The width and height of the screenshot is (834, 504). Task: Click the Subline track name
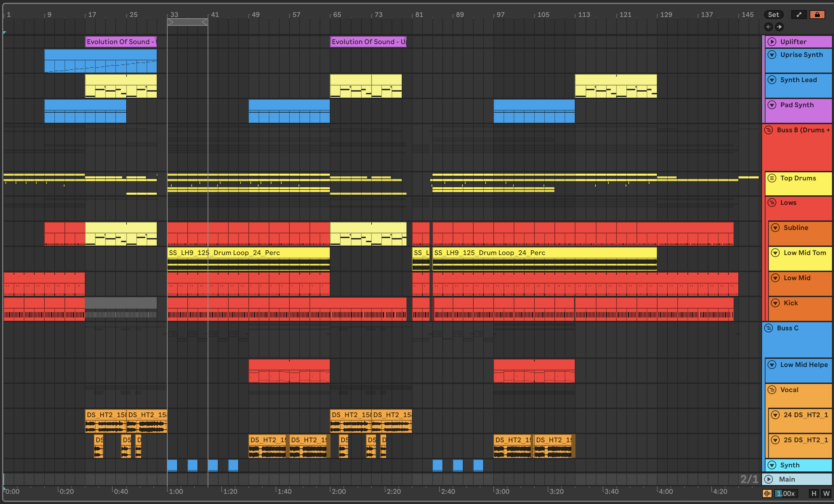(x=796, y=228)
